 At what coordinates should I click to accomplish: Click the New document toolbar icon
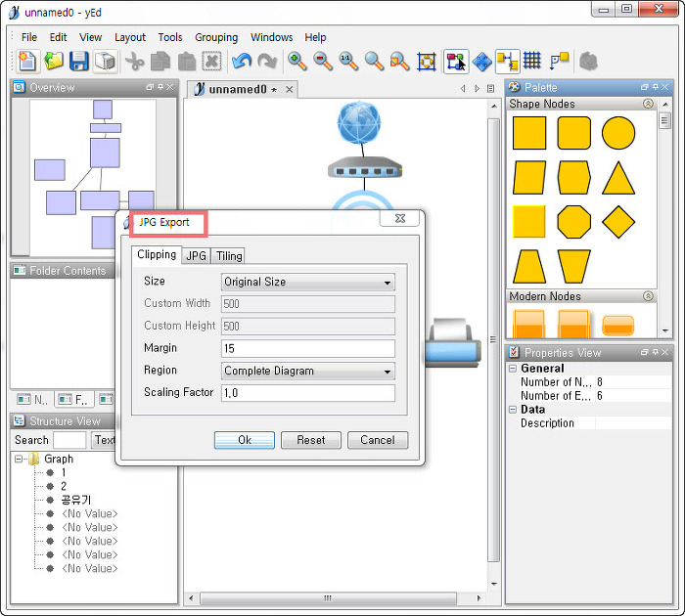pyautogui.click(x=27, y=61)
